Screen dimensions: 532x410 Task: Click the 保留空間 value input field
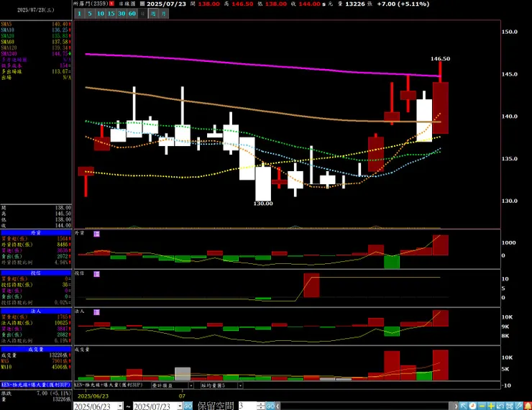[248, 406]
